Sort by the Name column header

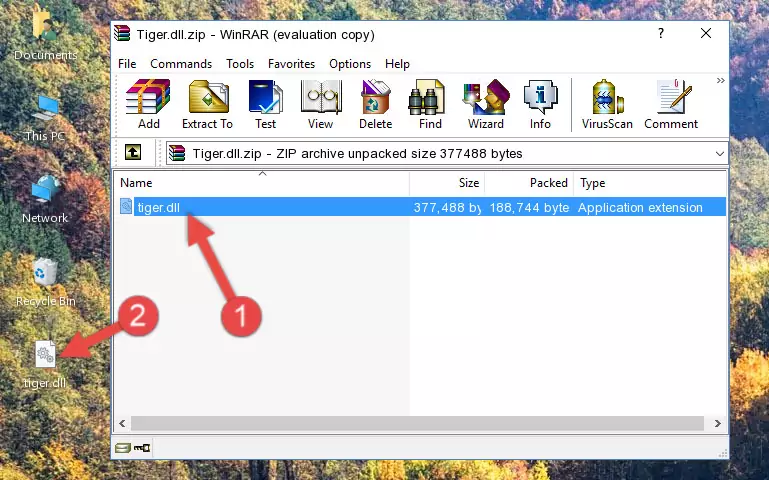[262, 183]
